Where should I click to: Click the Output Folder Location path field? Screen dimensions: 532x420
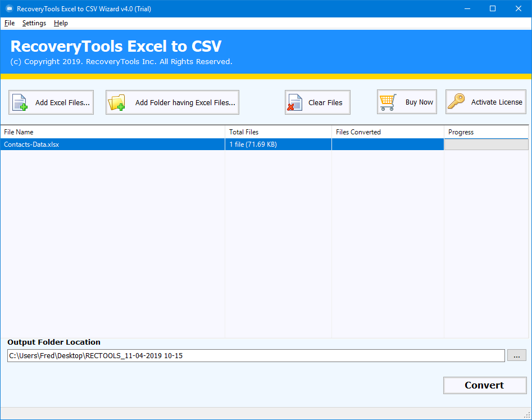256,355
